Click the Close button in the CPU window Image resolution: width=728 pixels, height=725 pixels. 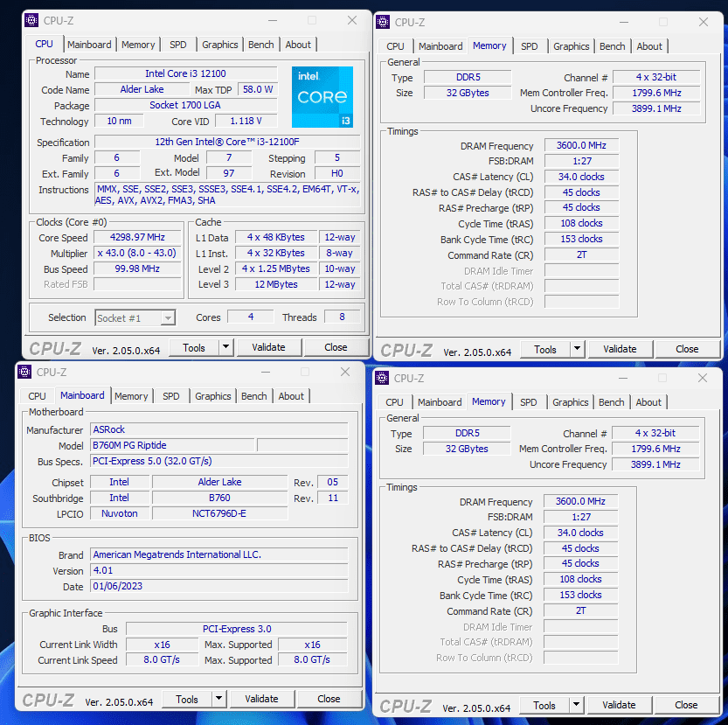(336, 347)
